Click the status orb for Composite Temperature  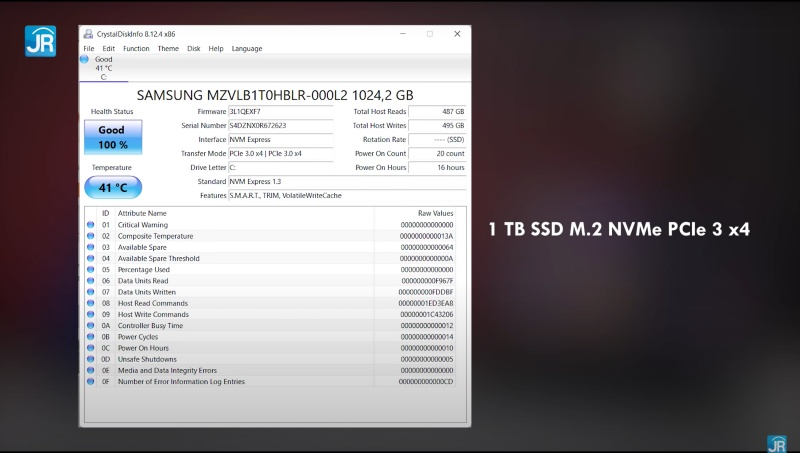click(91, 236)
